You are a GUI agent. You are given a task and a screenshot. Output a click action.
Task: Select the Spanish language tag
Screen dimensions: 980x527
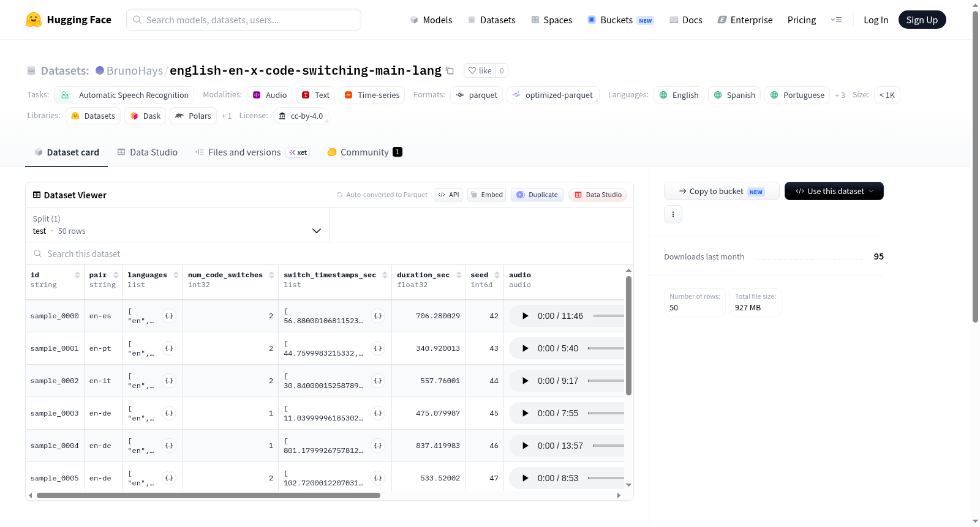point(734,95)
